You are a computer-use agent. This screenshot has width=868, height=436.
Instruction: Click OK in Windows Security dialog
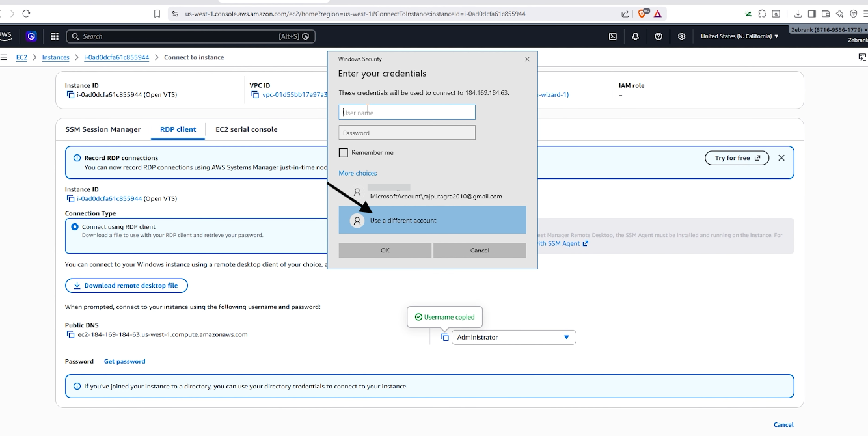(x=385, y=251)
